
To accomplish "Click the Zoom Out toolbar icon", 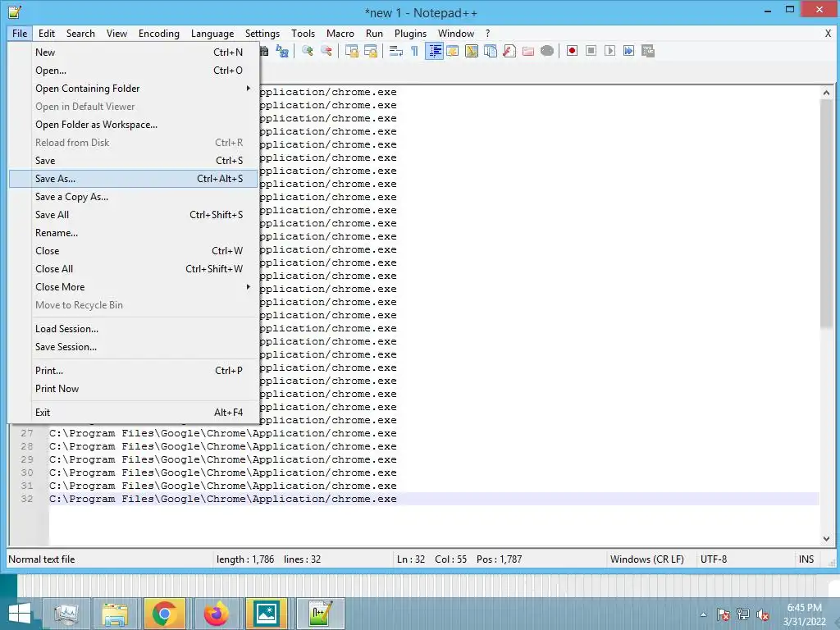I will coord(326,51).
